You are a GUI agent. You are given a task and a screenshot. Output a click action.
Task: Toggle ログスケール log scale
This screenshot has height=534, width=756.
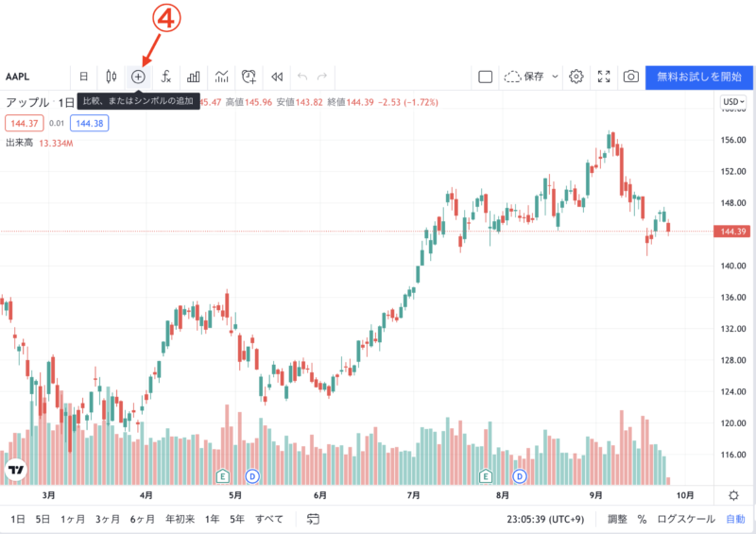pos(686,520)
